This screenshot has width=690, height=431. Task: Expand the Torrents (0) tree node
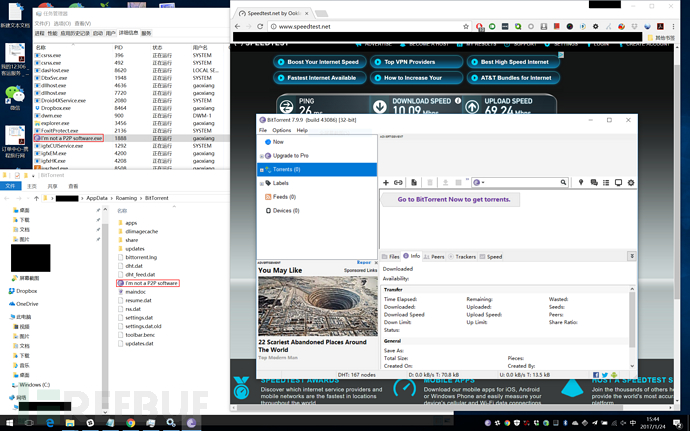261,169
